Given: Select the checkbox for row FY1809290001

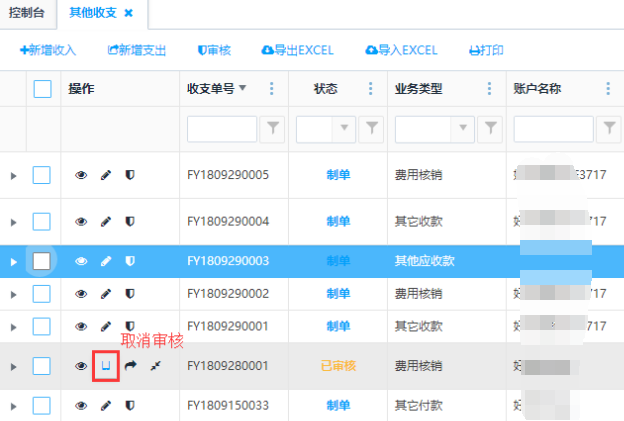Looking at the screenshot, I should pos(42,326).
